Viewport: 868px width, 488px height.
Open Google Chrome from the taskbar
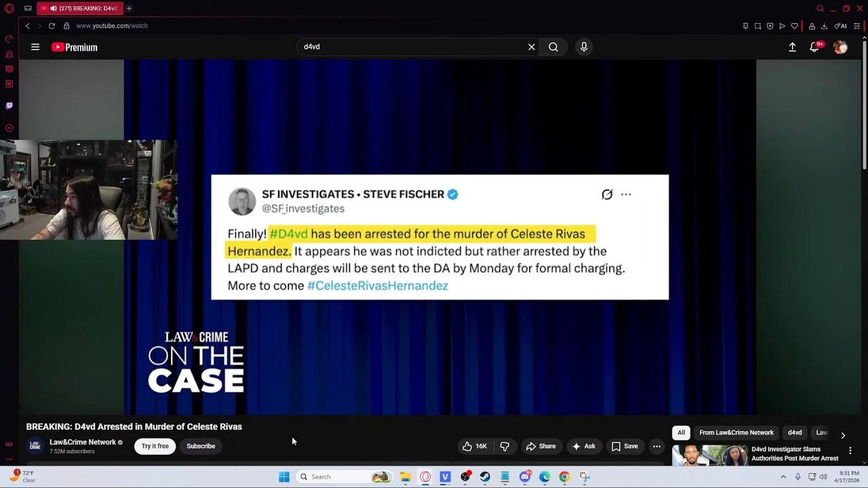click(564, 477)
